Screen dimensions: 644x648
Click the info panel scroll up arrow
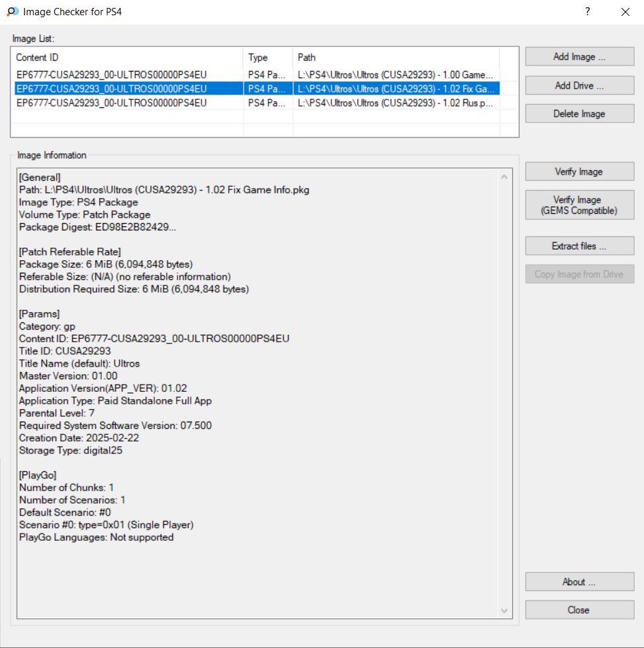tap(504, 177)
